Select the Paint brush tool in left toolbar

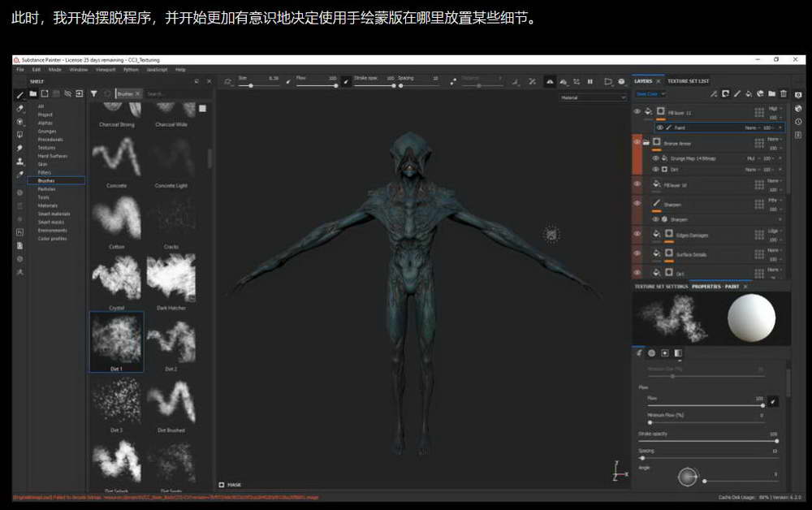[x=19, y=95]
